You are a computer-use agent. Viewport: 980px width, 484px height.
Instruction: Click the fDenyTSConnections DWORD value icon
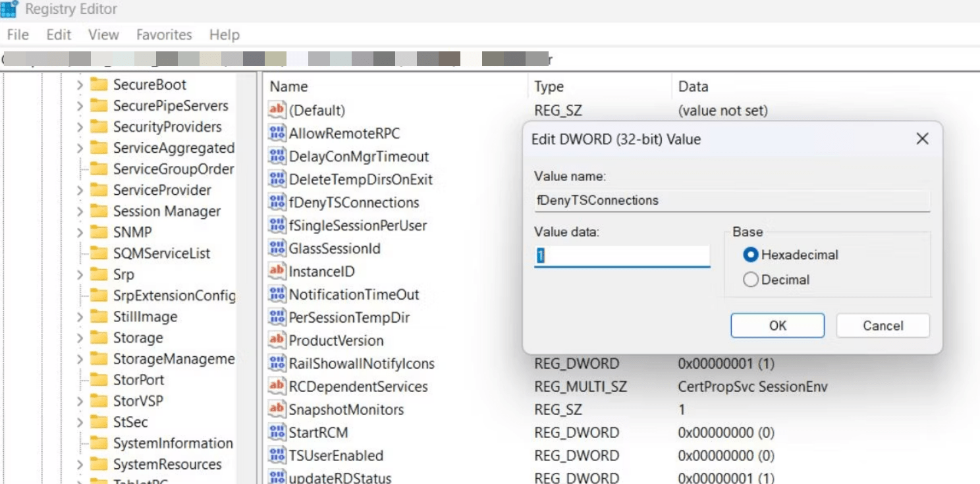coord(277,202)
